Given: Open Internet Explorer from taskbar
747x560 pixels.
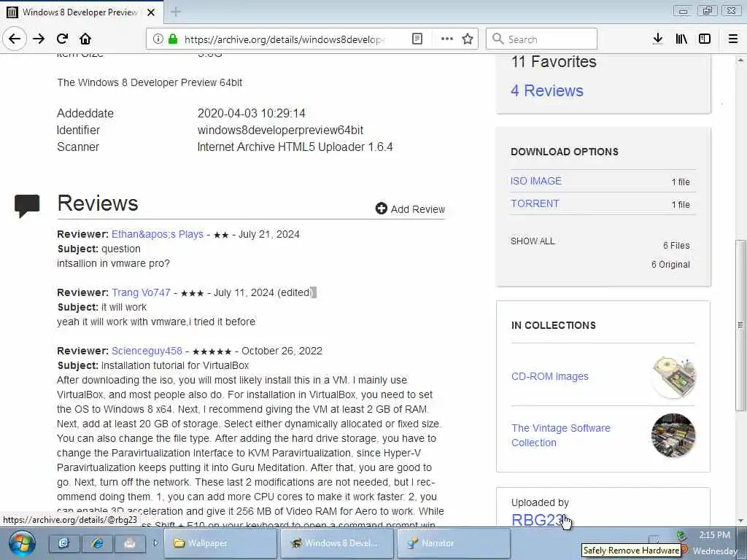Looking at the screenshot, I should pyautogui.click(x=98, y=543).
